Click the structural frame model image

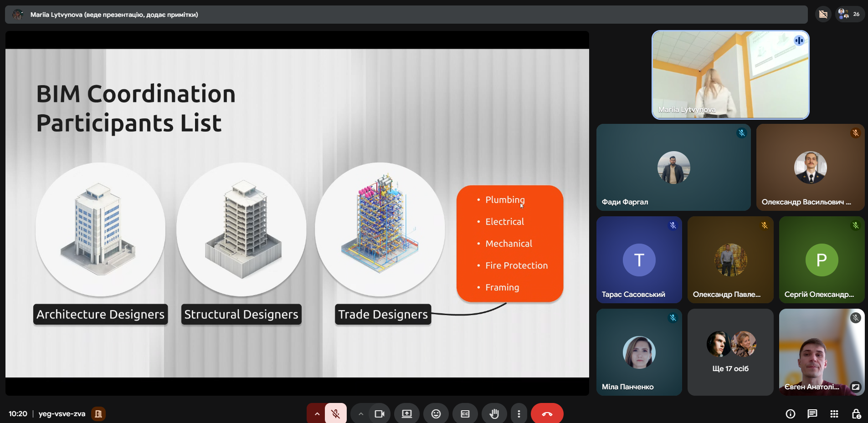[241, 229]
